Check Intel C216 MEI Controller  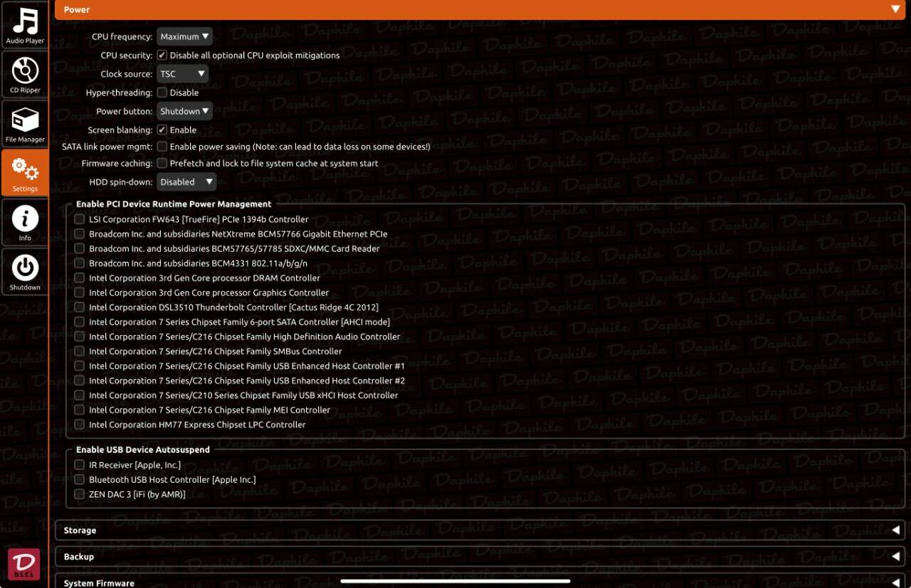(80, 410)
